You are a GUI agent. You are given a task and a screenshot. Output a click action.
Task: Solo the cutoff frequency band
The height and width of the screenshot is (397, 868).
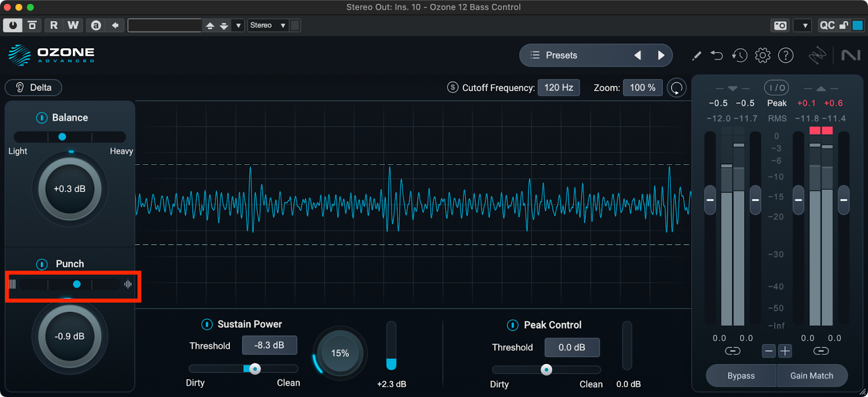(x=452, y=87)
